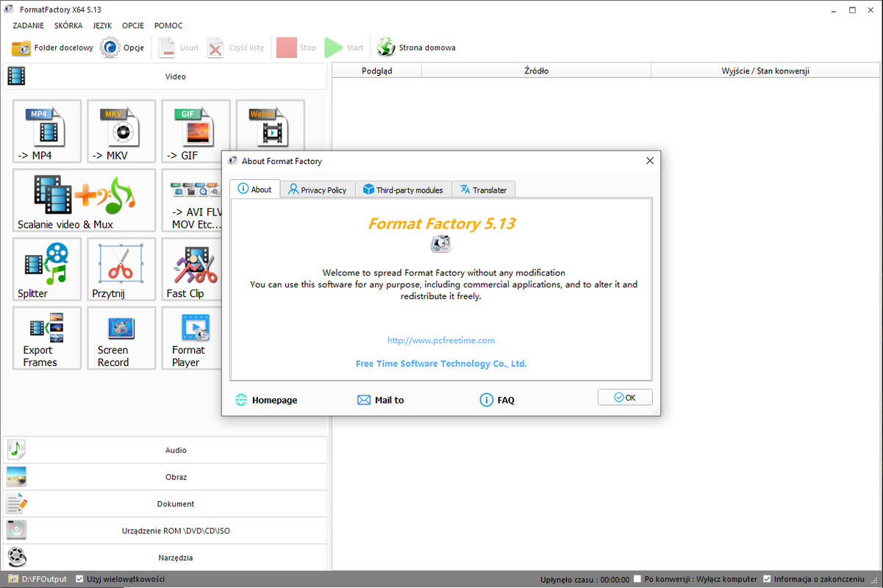Collapse the Video category header
The height and width of the screenshot is (588, 883).
[165, 76]
